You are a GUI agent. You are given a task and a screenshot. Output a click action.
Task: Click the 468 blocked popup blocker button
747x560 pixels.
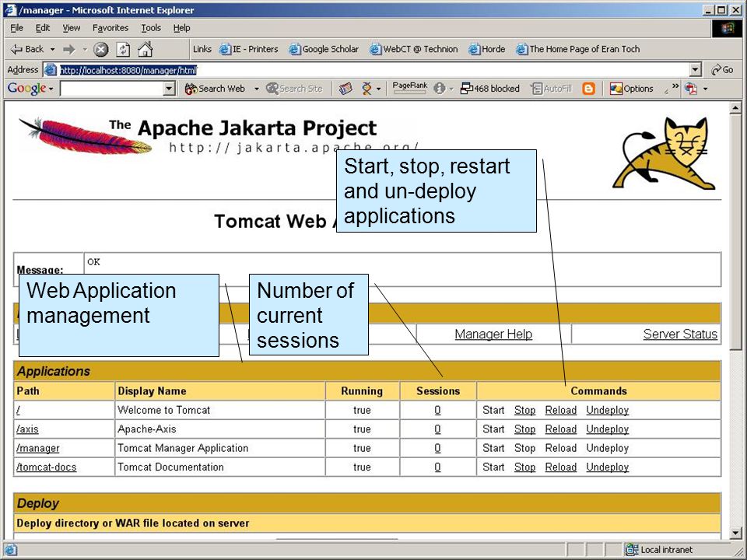489,89
